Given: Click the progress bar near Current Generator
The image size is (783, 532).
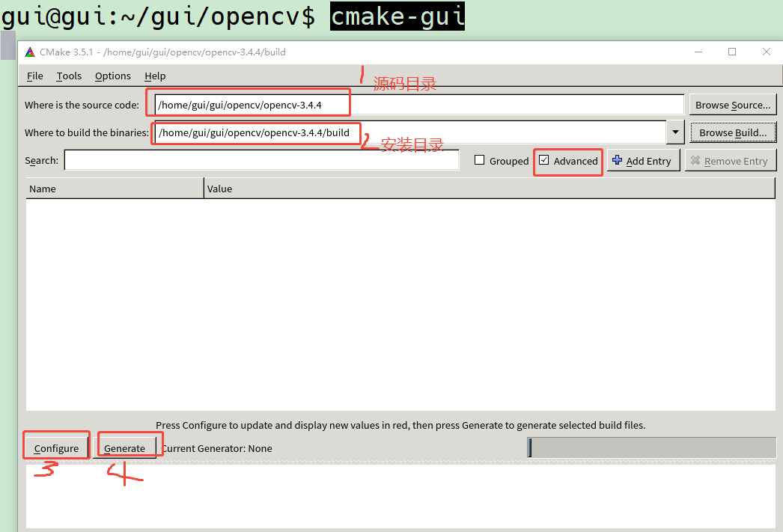Looking at the screenshot, I should 651,447.
